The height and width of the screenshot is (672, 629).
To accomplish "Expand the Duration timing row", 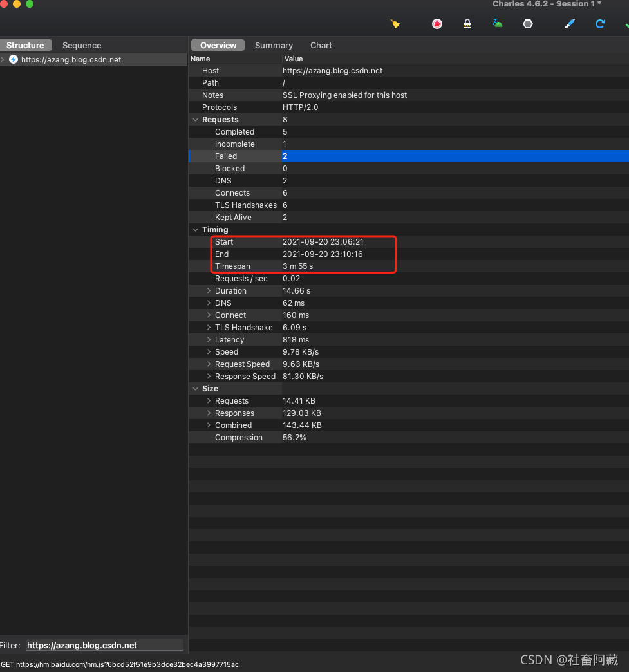I will click(209, 290).
